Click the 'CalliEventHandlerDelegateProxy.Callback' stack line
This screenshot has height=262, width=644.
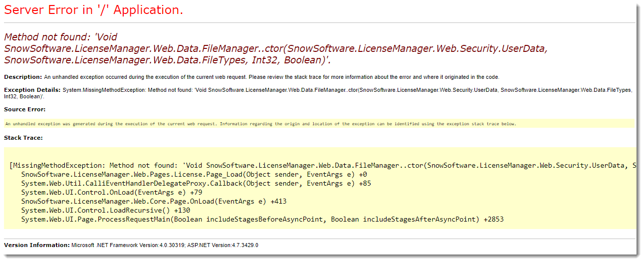click(x=196, y=183)
